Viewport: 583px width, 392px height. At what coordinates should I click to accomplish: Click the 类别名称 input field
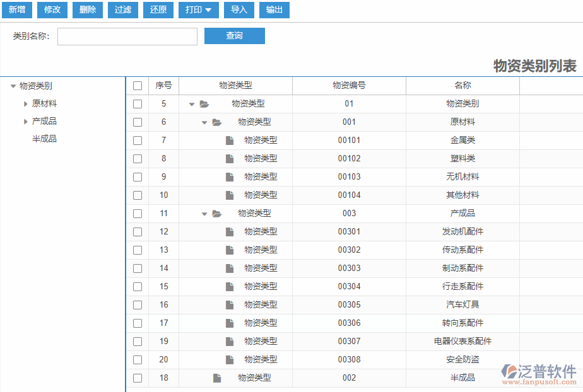127,37
